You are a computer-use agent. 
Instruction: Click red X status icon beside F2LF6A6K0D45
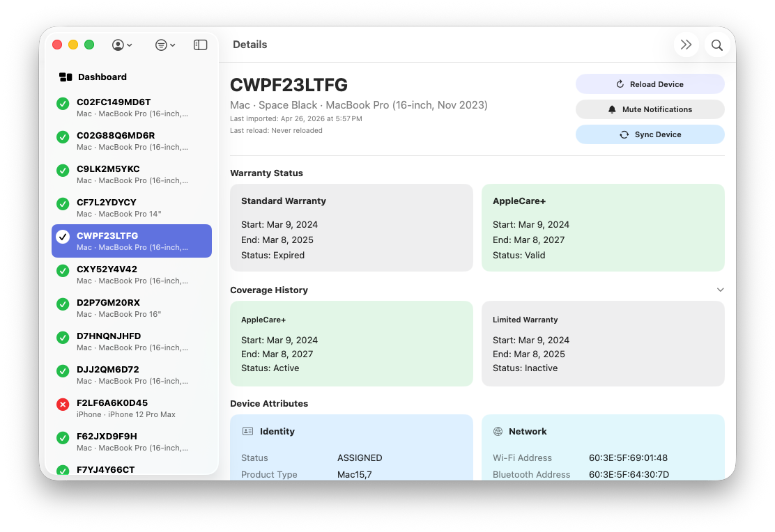63,405
